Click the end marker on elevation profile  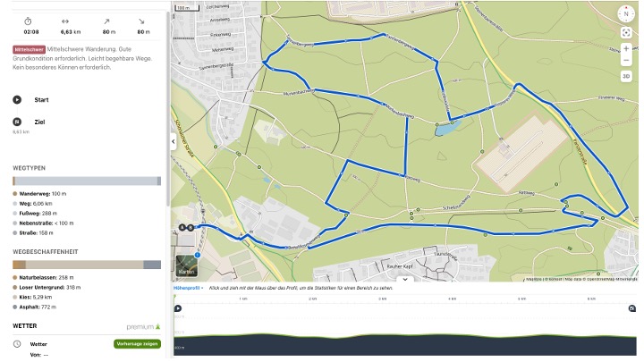[x=632, y=308]
